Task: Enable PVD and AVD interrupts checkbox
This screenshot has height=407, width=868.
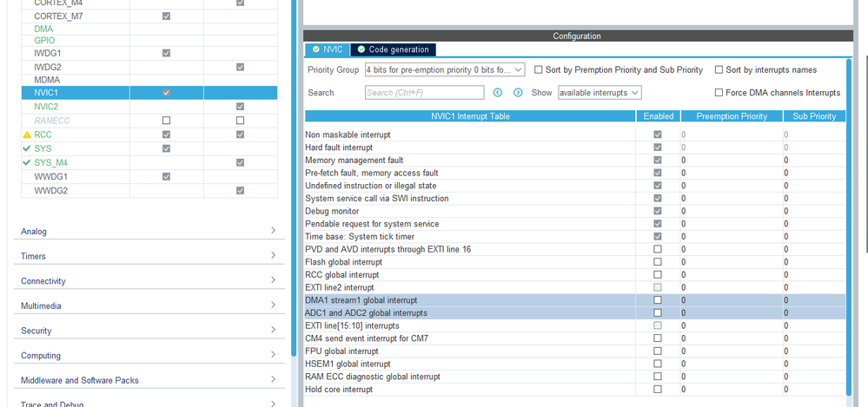Action: (x=658, y=249)
